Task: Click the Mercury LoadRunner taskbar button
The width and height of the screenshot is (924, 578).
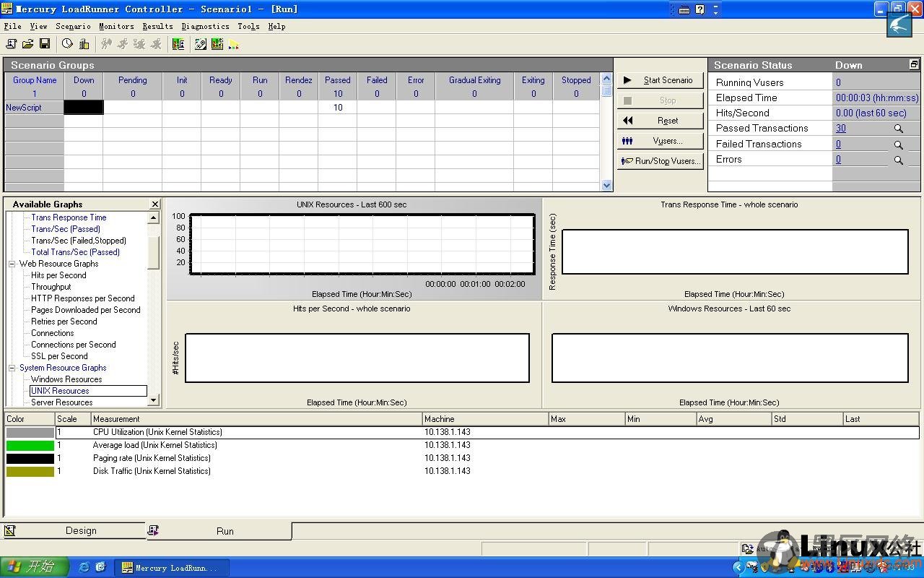Action: point(172,568)
